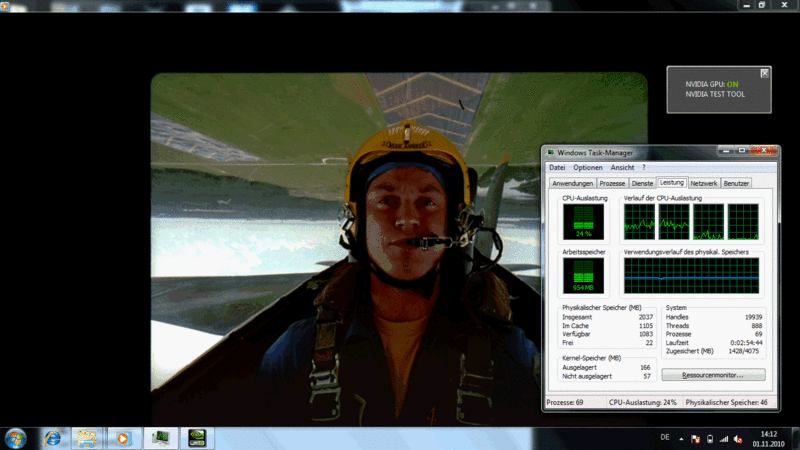Click the NVIDIA GPU: ON text

pos(712,84)
